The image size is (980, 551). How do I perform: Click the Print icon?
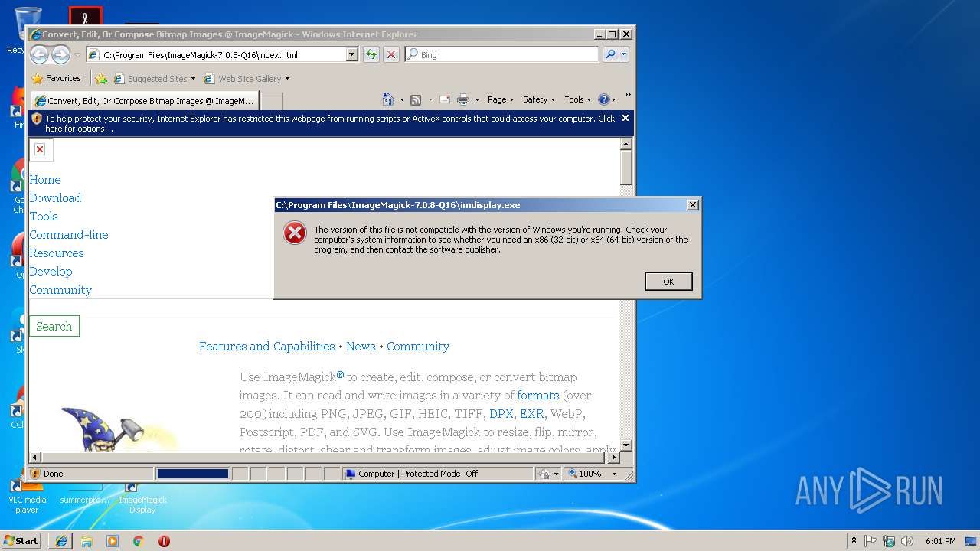(x=463, y=99)
